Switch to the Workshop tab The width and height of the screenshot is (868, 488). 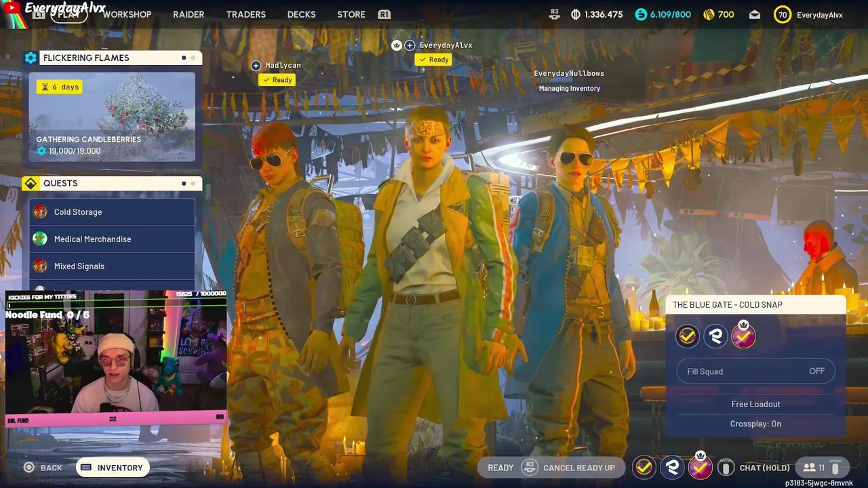point(127,14)
